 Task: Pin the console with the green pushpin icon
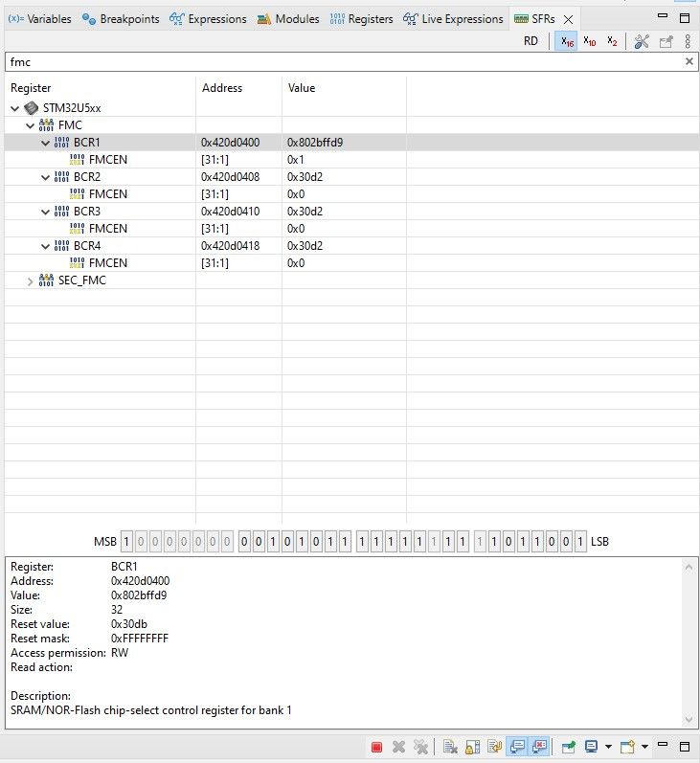click(569, 747)
